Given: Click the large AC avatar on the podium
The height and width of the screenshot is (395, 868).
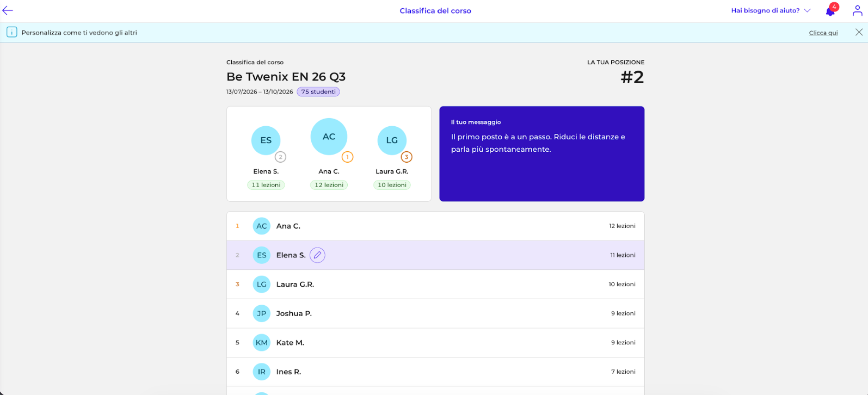Looking at the screenshot, I should coord(329,137).
